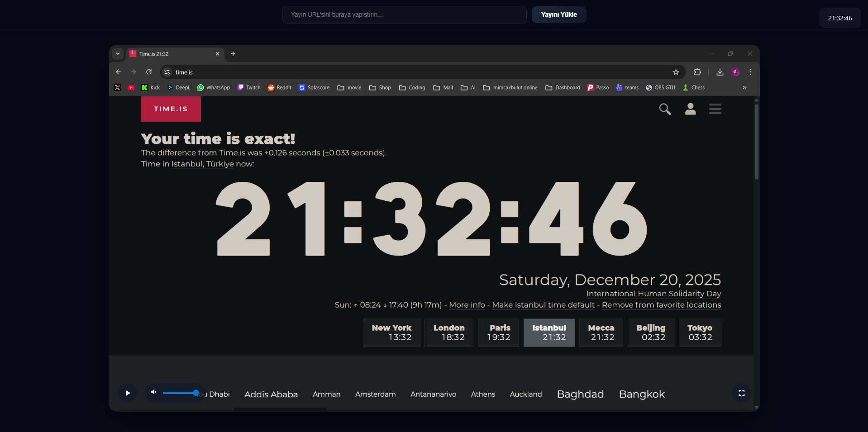Select the Istanbul 21:32 tile
The image size is (868, 432).
click(549, 332)
